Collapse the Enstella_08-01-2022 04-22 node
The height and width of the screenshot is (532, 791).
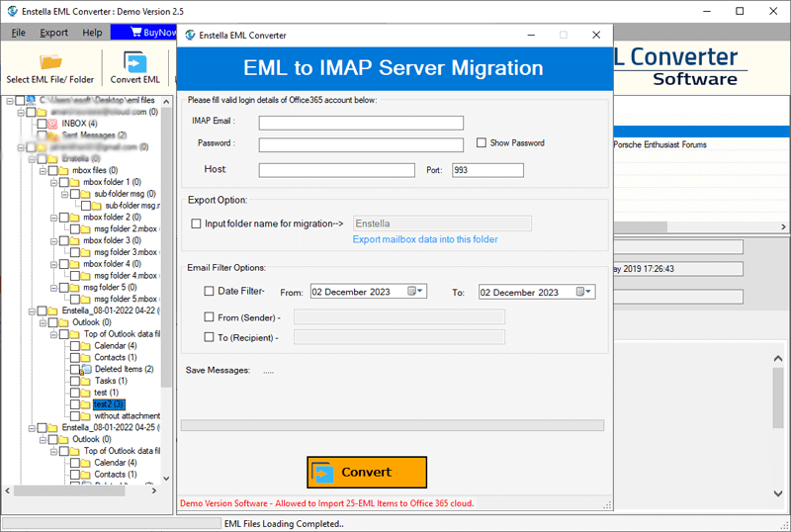pos(32,310)
